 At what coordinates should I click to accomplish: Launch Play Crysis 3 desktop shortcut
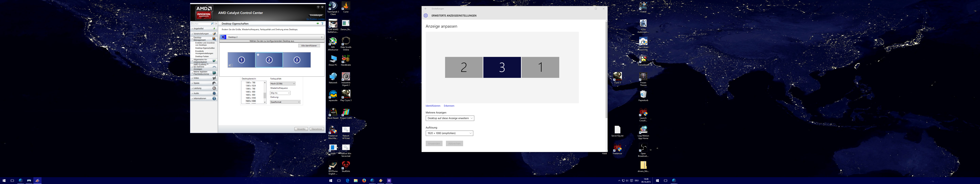click(346, 96)
